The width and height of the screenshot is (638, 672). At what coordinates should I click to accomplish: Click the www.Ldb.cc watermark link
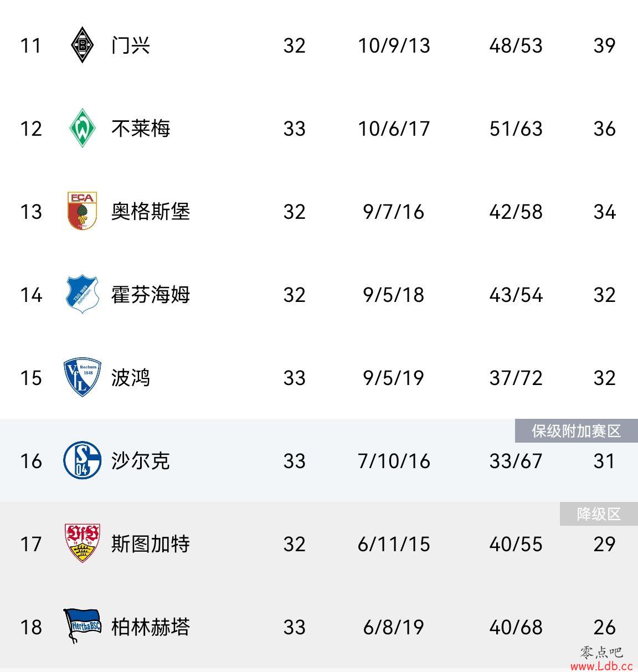(x=601, y=666)
